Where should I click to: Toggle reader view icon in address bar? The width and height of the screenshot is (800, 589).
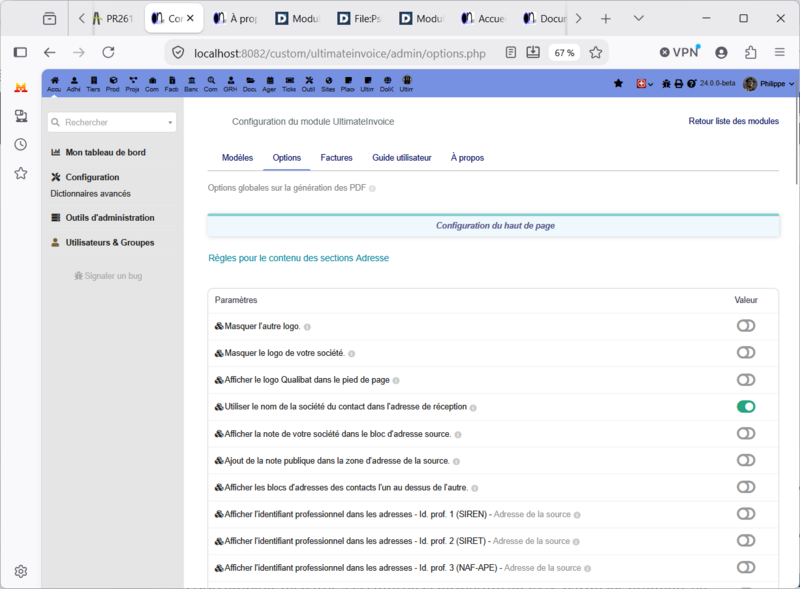coord(511,52)
